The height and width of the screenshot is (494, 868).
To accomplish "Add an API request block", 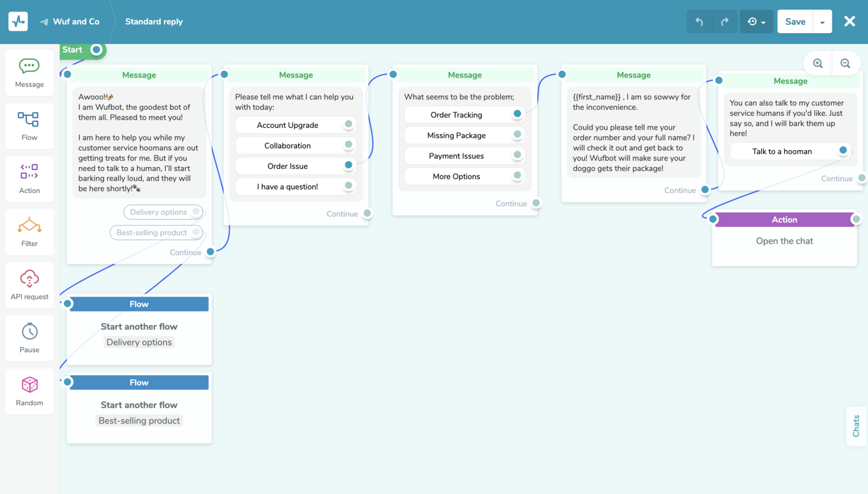I will (29, 279).
